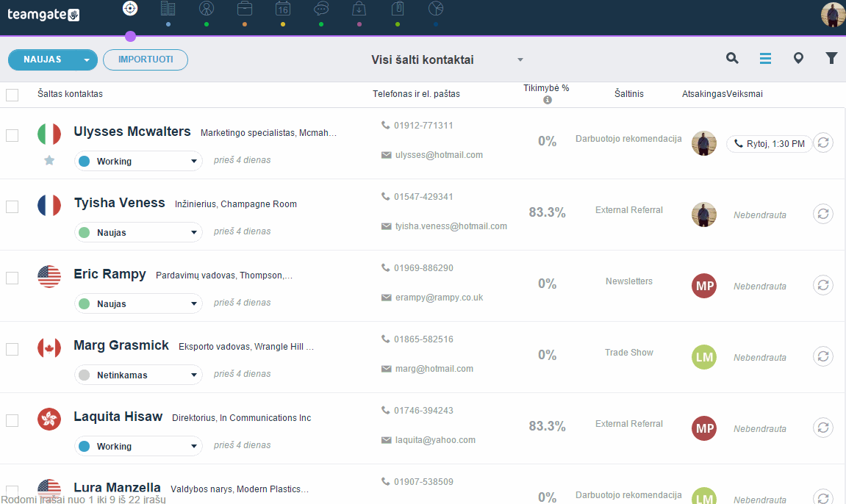Viewport: 846px width, 504px height.
Task: Open the chat messages tab in top navigation
Action: point(321,9)
